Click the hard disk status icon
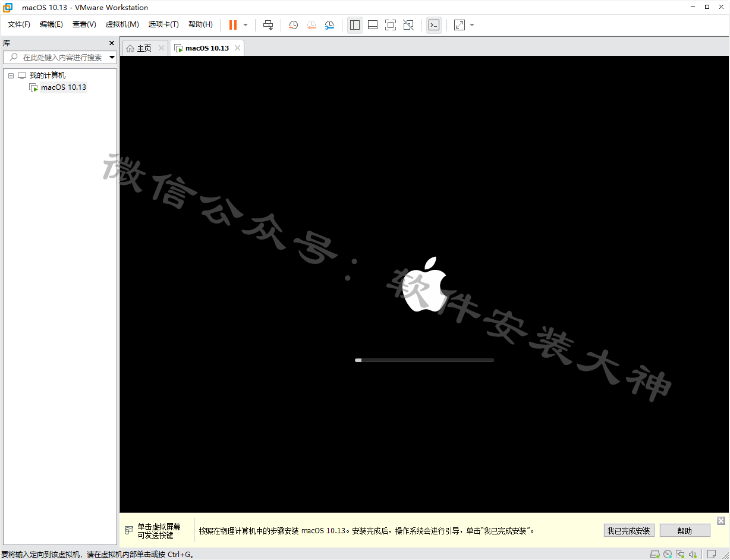The width and height of the screenshot is (730, 560). [x=655, y=554]
